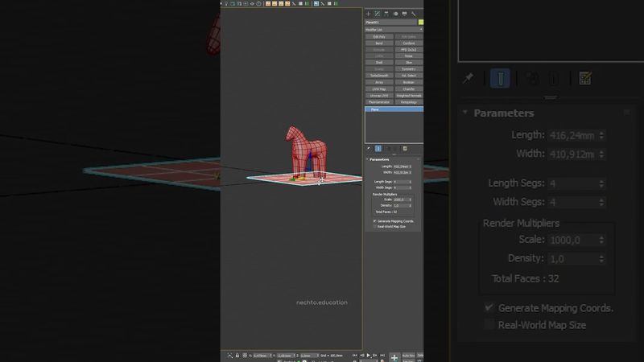Click the object color swatch beside the name
This screenshot has height=362, width=644.
click(x=420, y=23)
